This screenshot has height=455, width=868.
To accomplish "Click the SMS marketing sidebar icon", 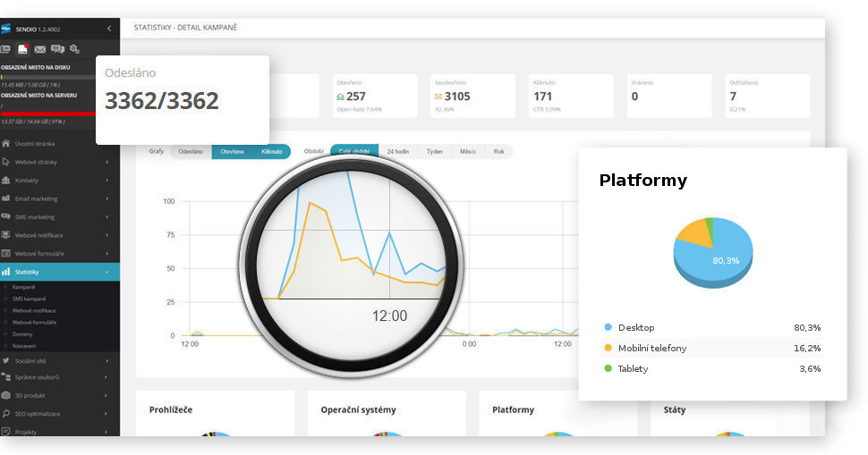I will click(5, 216).
